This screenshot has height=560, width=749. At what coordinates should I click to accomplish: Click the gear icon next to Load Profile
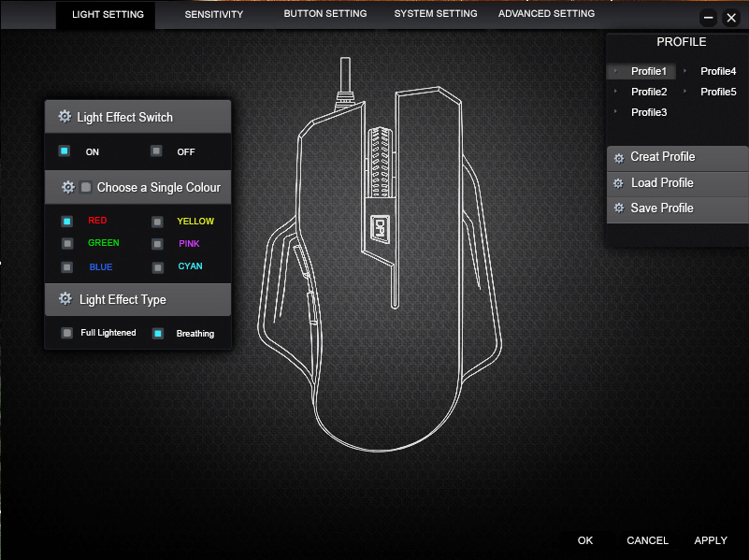(x=618, y=183)
